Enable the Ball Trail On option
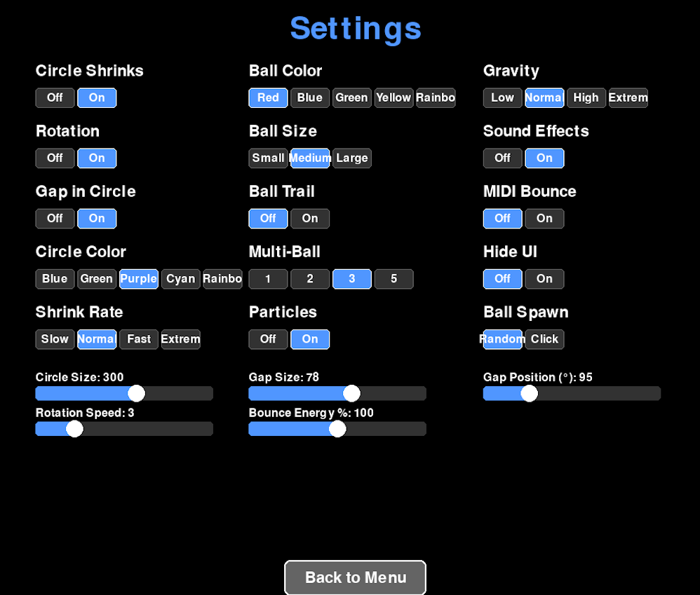 (x=310, y=219)
